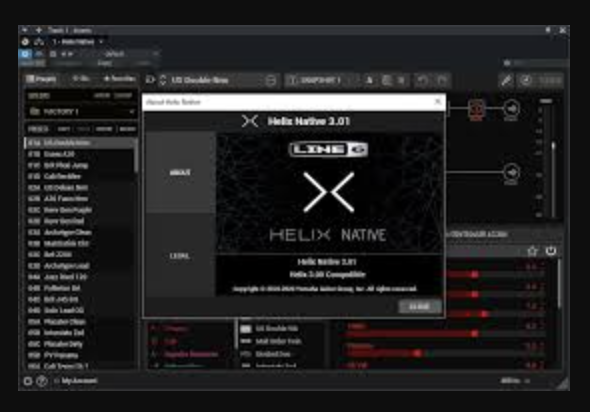590x412 pixels.
Task: Select preset 02C Revv Gen Purple
Action: point(80,210)
